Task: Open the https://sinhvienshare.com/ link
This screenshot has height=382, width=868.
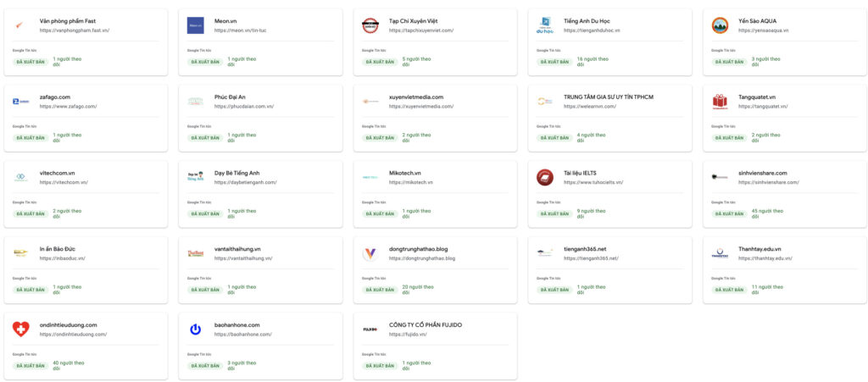Action: (768, 182)
